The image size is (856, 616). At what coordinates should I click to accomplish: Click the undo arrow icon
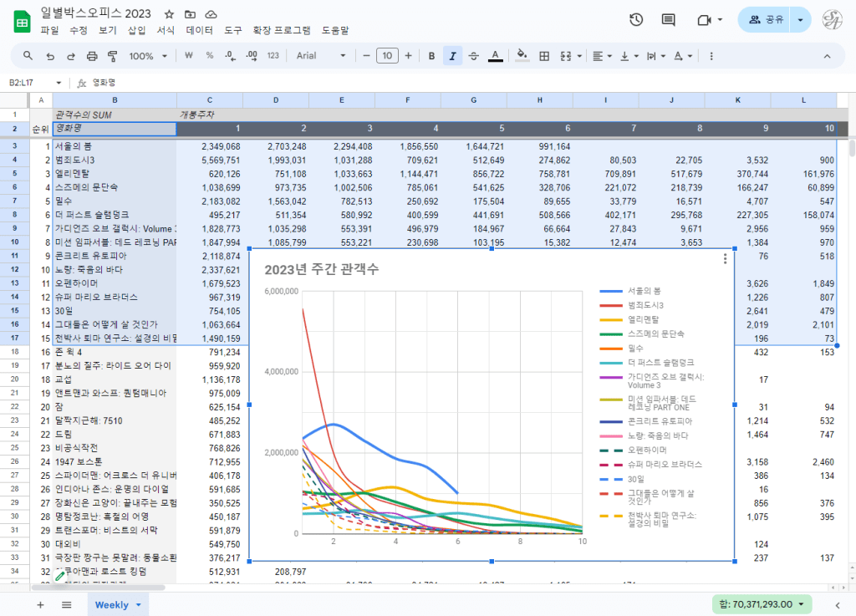50,56
